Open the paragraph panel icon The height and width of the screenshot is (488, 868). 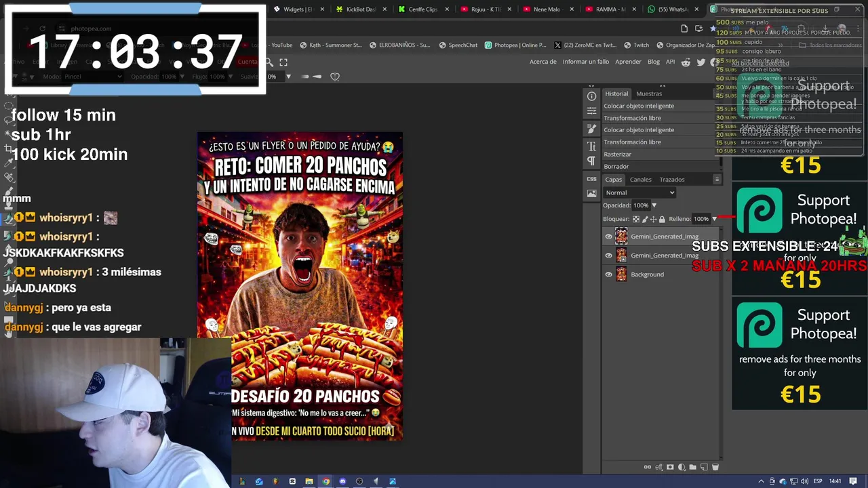coord(591,161)
